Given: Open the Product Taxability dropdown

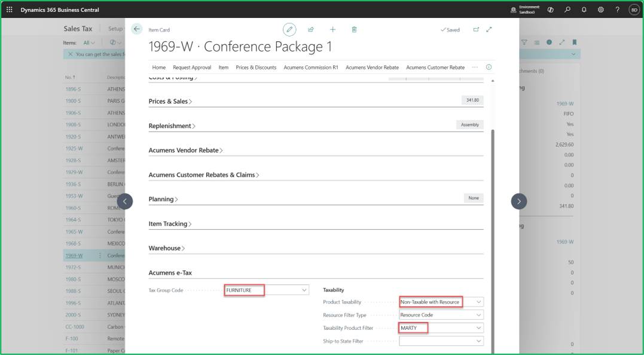Looking at the screenshot, I should pyautogui.click(x=478, y=302).
